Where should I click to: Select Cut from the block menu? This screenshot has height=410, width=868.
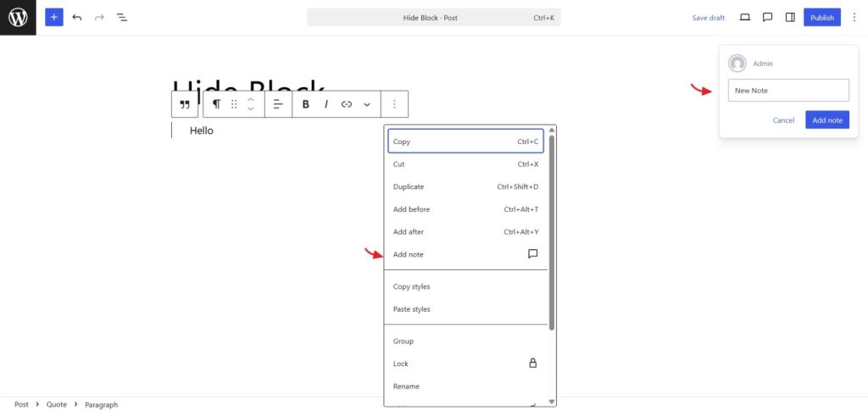pos(465,164)
